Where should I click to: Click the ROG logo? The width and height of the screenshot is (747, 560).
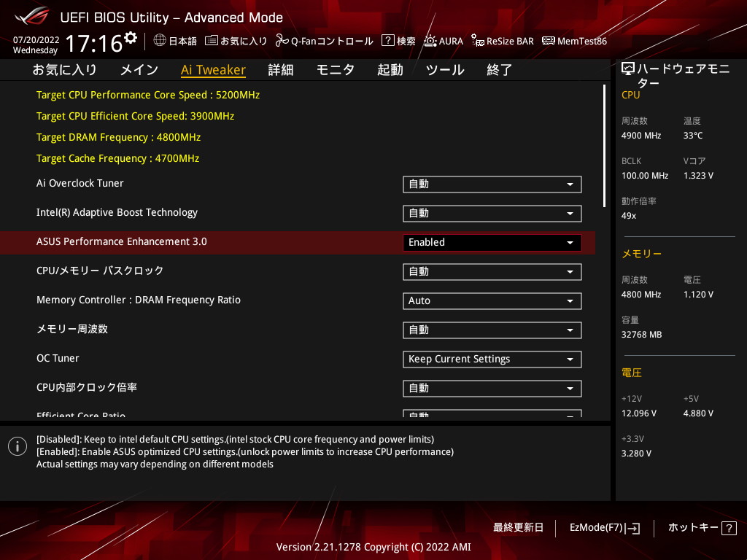[x=31, y=16]
